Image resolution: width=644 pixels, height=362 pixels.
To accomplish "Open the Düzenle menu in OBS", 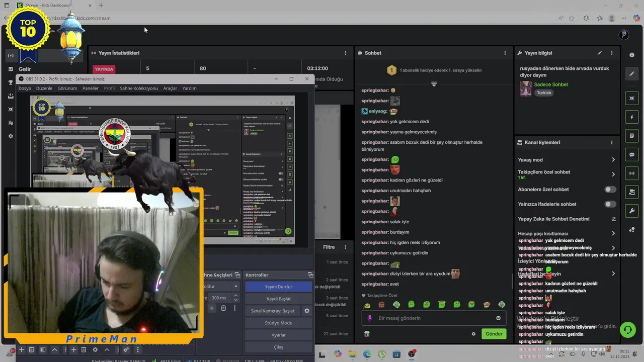I will tap(44, 88).
